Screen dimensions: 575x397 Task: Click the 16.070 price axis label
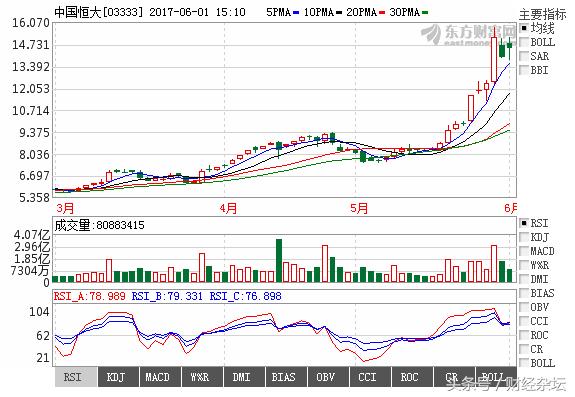pos(31,23)
